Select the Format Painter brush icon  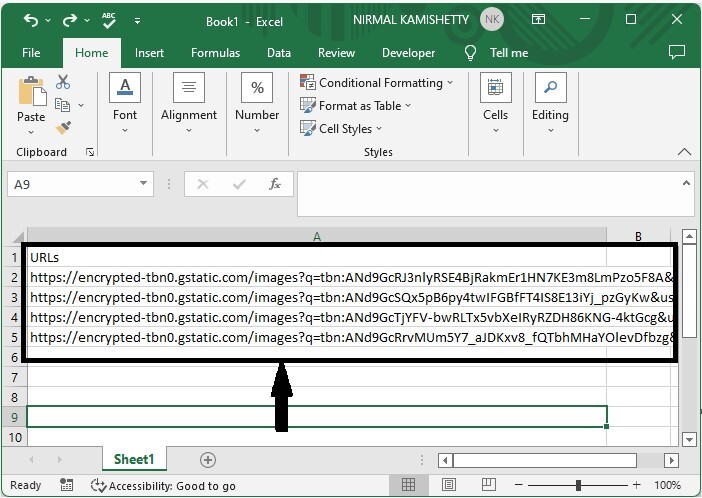[x=64, y=127]
